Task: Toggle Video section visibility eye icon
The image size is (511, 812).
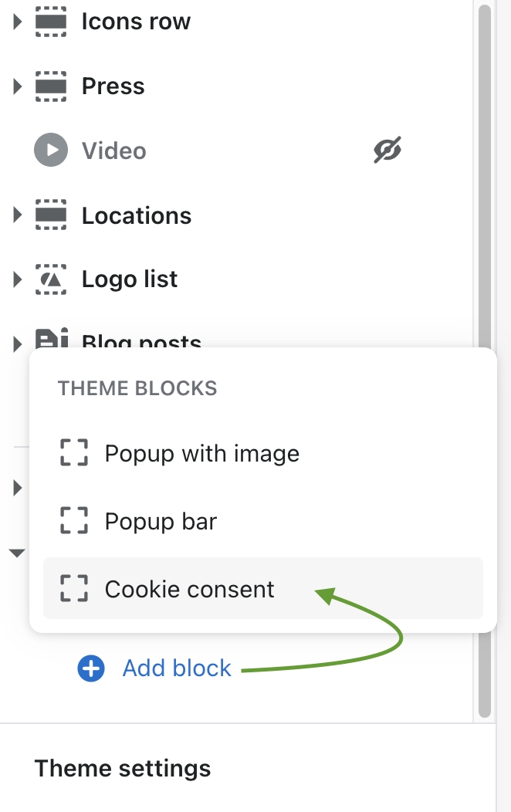Action: pyautogui.click(x=387, y=151)
